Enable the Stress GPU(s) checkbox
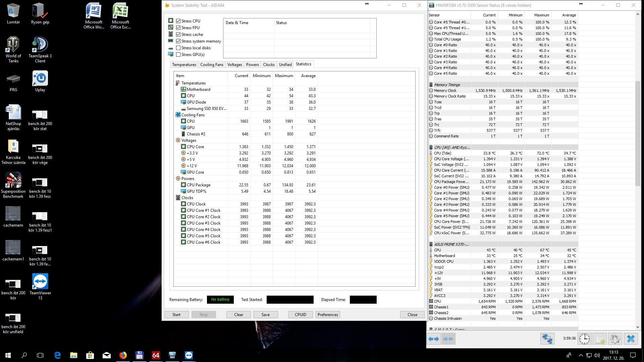Viewport: 644px width, 362px height. (178, 54)
